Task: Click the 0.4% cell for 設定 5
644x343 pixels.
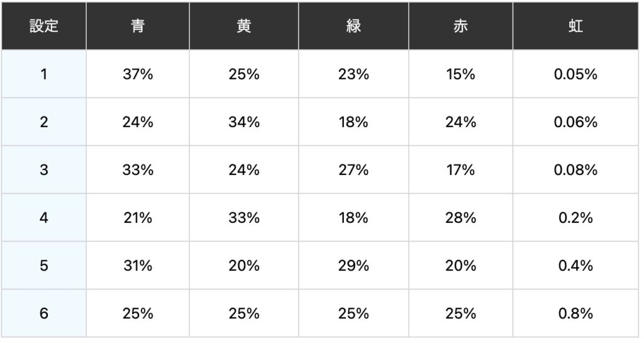Action: click(575, 266)
